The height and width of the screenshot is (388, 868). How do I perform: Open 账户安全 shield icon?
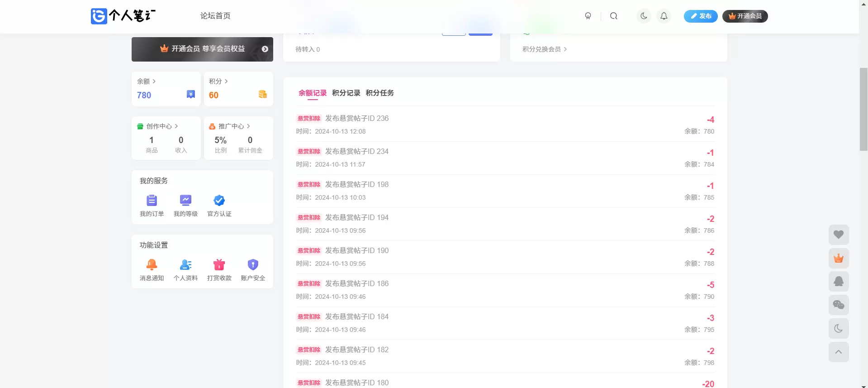(253, 264)
